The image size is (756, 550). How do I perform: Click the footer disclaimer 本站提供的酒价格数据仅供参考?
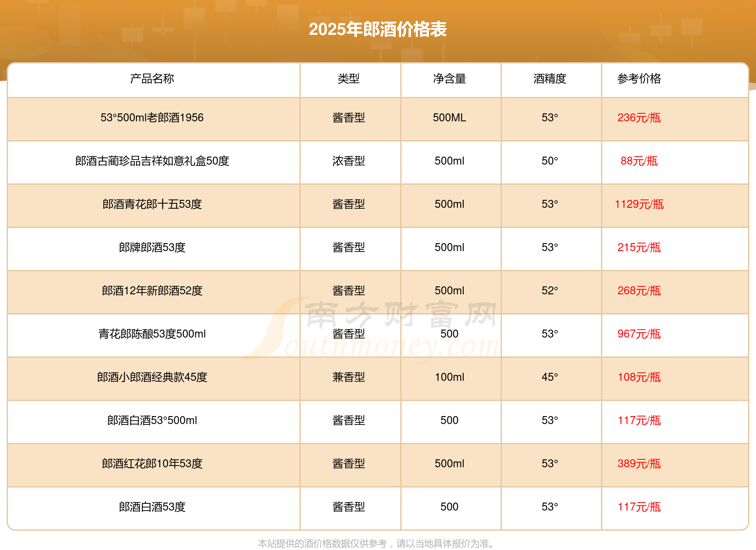(x=322, y=544)
